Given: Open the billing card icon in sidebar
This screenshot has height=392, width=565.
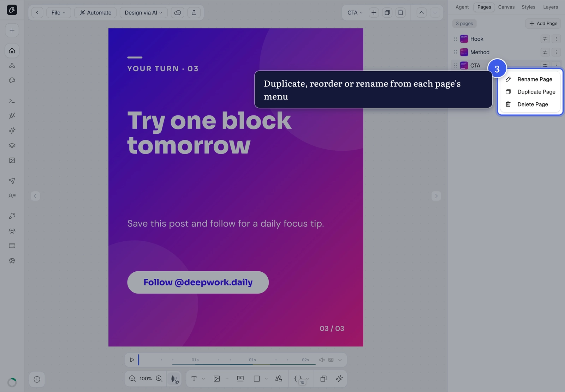Looking at the screenshot, I should point(12,246).
